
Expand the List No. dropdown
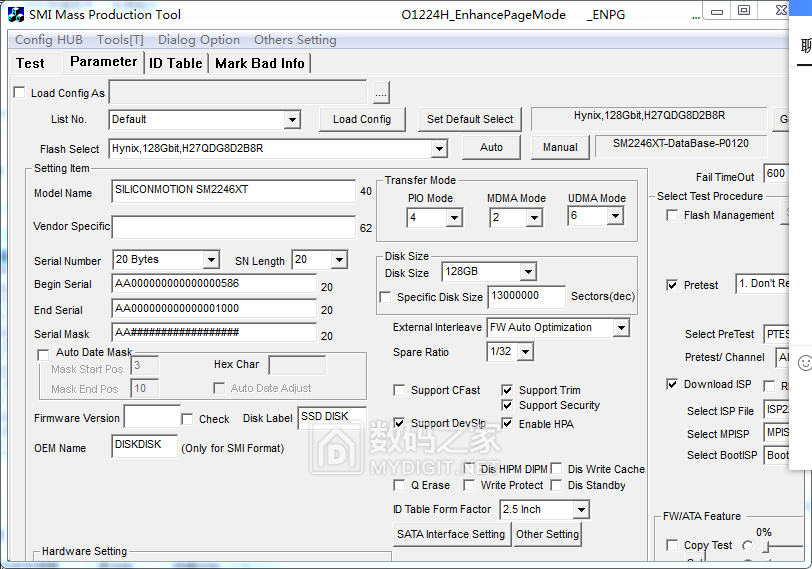coord(292,120)
